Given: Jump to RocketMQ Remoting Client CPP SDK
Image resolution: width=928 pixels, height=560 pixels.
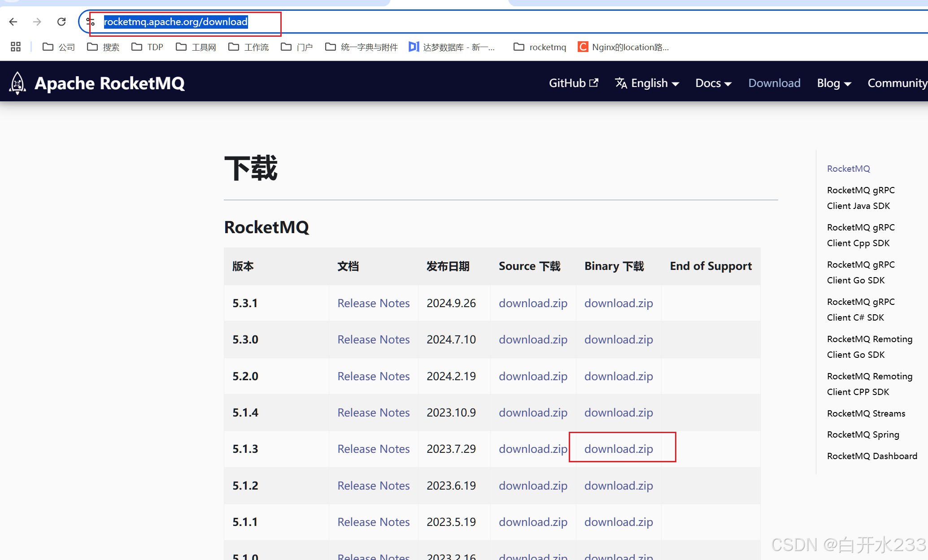Looking at the screenshot, I should tap(870, 384).
